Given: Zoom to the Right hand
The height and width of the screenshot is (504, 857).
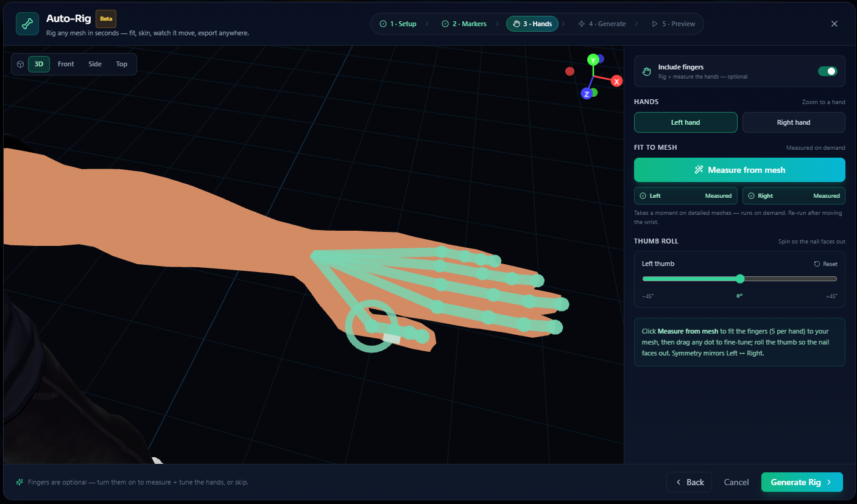Looking at the screenshot, I should click(794, 122).
